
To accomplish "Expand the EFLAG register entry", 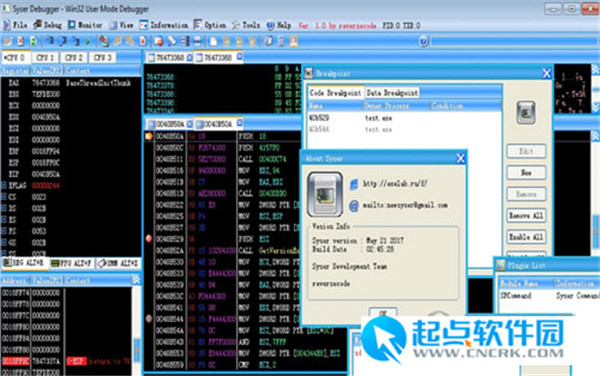I will 4,186.
